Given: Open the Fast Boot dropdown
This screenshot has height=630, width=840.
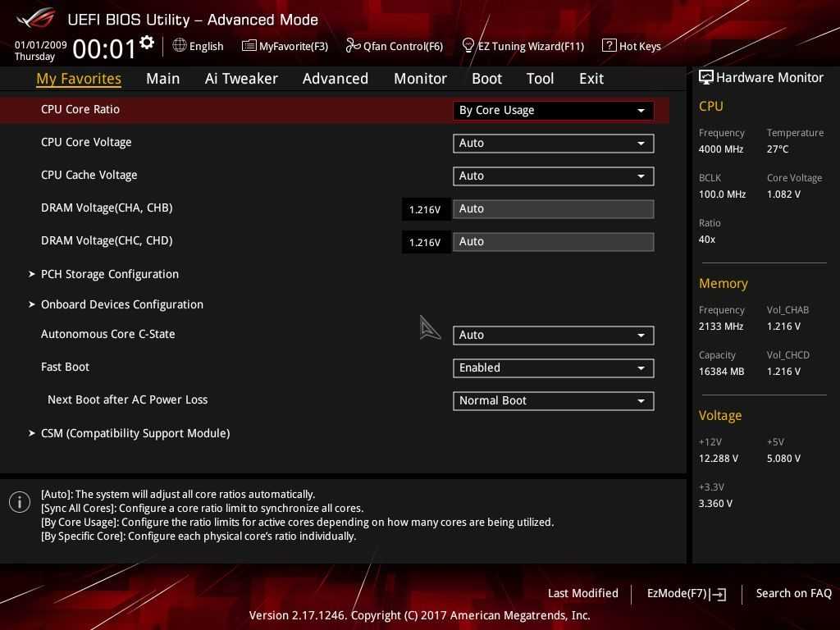Looking at the screenshot, I should coord(553,367).
